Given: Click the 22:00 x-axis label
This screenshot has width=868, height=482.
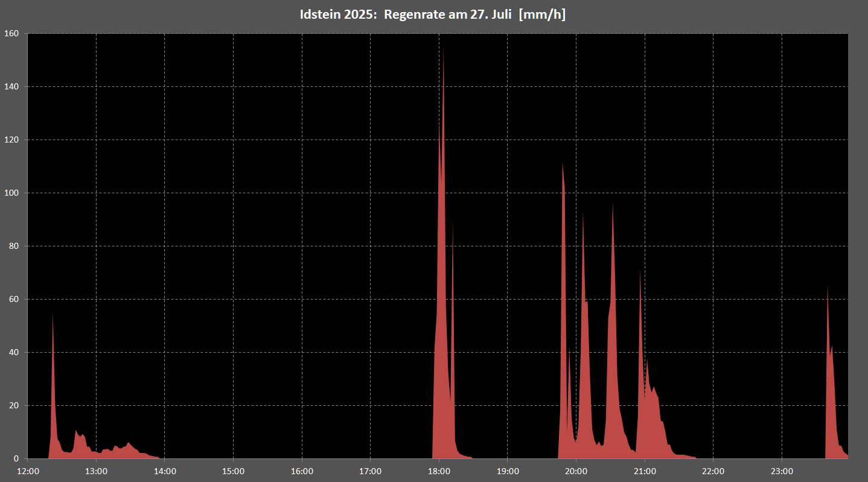Looking at the screenshot, I should pyautogui.click(x=713, y=471).
